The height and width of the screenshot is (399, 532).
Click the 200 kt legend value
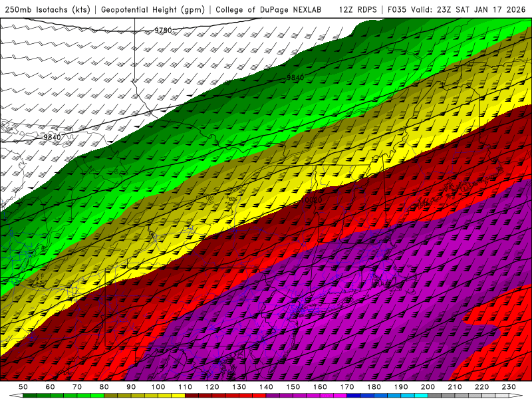428,387
